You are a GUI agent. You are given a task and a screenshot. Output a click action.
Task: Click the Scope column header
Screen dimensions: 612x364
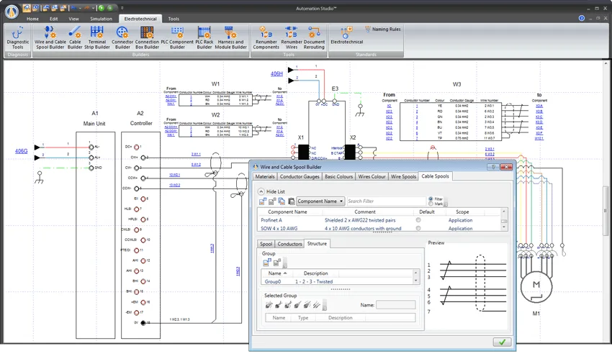pos(462,211)
